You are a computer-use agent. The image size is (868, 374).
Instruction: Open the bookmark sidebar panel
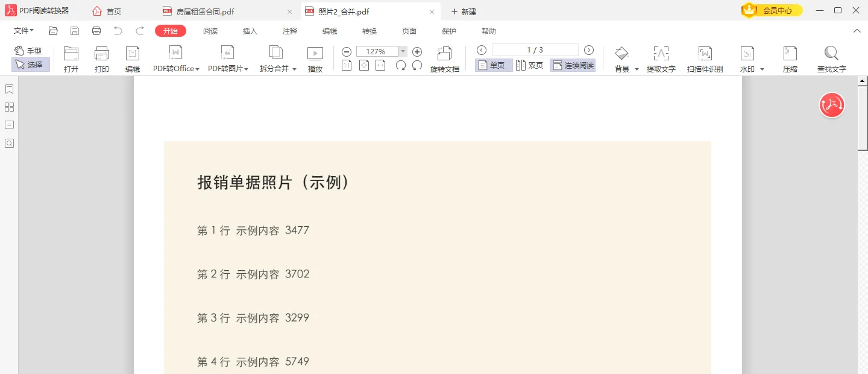(9, 89)
